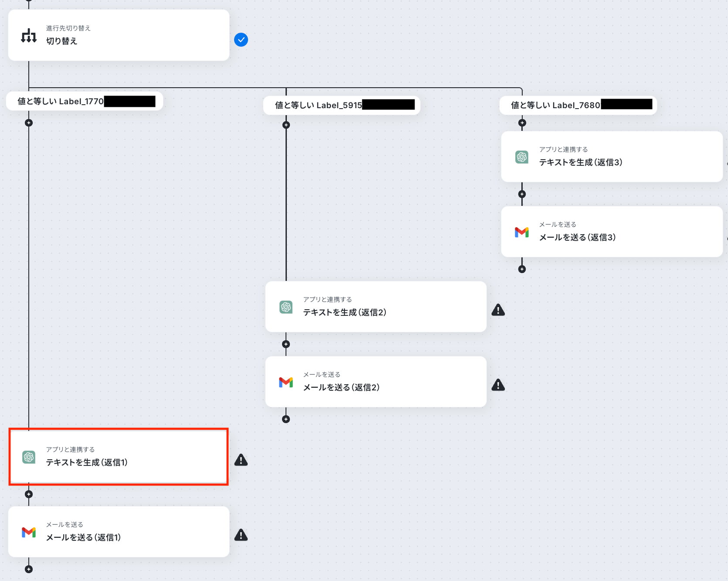Click ChatGPT icon in テキストを生成(返信1)

click(x=29, y=457)
